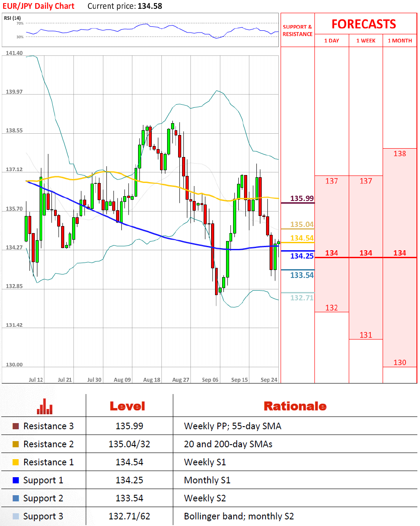Click the 135.04/32 level cell
The width and height of the screenshot is (420, 526).
129,444
